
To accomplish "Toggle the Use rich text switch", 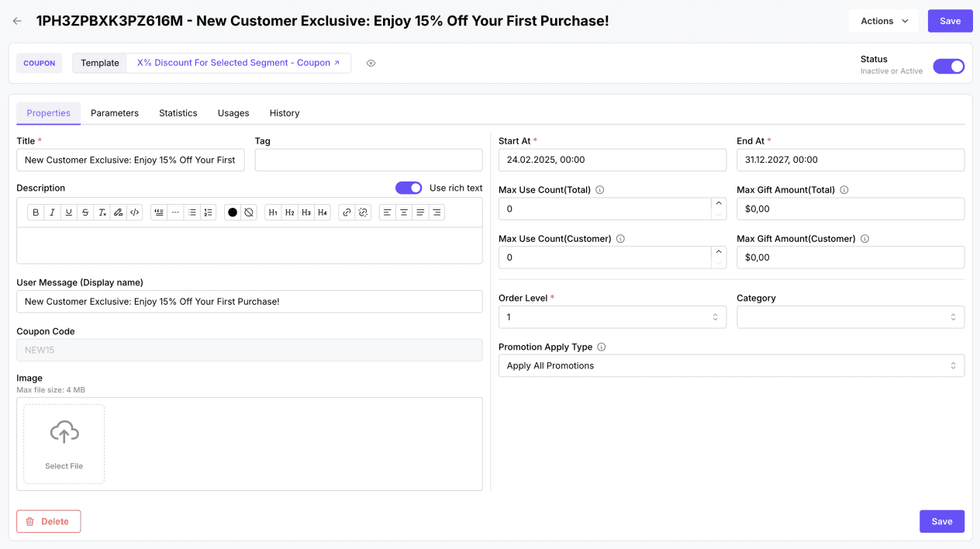I will (x=409, y=188).
